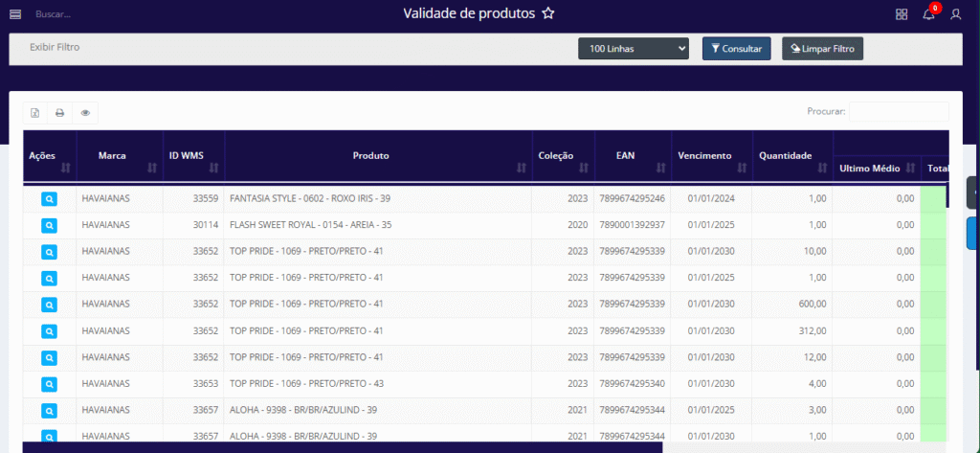Print the products table
980x453 pixels.
59,113
